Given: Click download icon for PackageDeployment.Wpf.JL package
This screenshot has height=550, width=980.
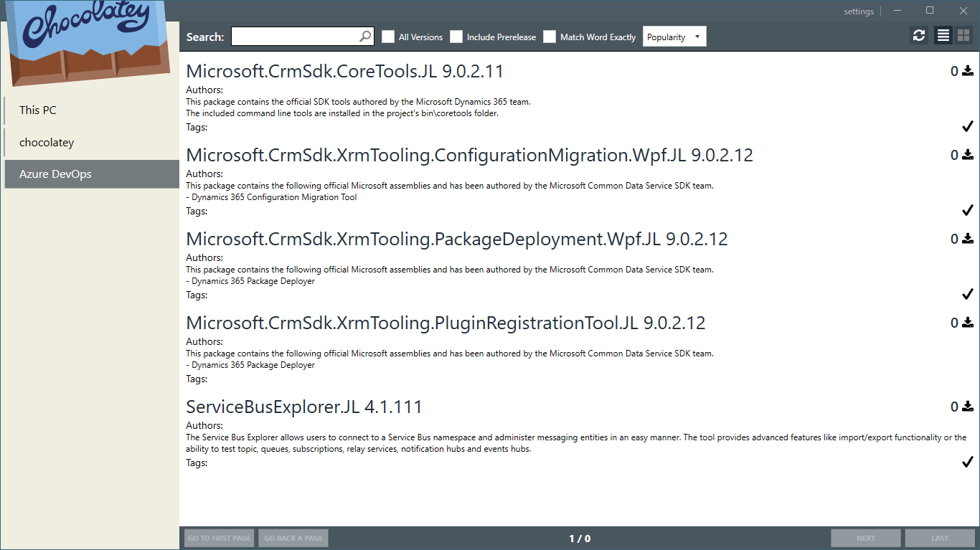Looking at the screenshot, I should pos(968,239).
